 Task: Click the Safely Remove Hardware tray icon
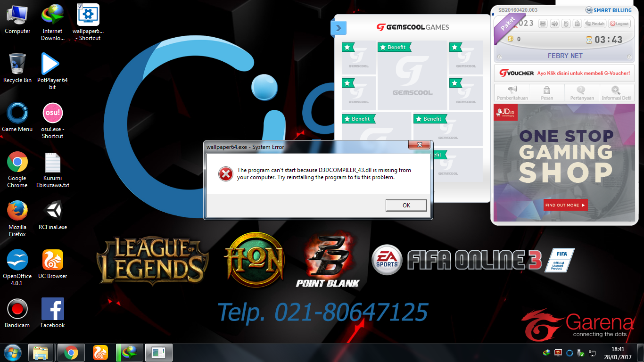pyautogui.click(x=581, y=353)
